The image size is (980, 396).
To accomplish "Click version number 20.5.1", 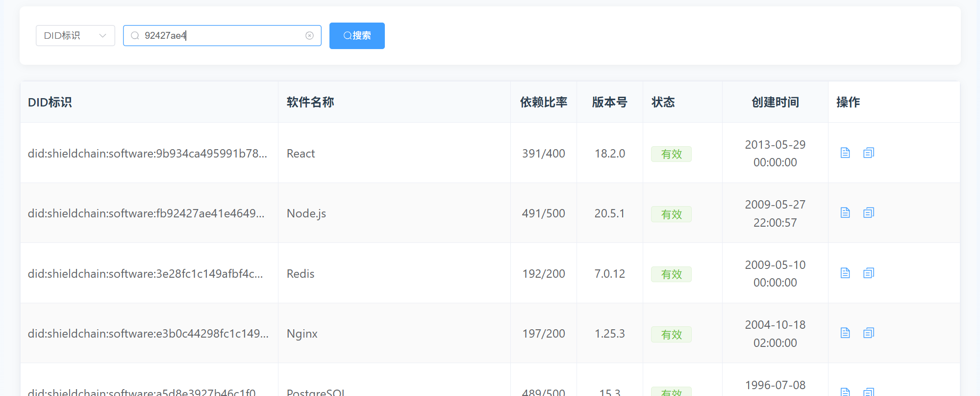I will [610, 213].
